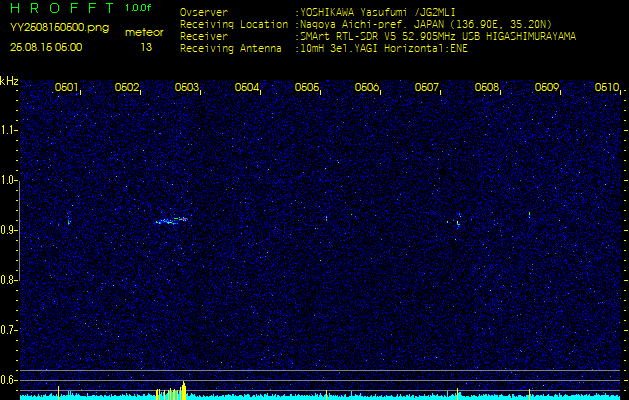Click the tallest yellow signal bar near 0503
This screenshot has height=400, width=629.
pos(184,390)
